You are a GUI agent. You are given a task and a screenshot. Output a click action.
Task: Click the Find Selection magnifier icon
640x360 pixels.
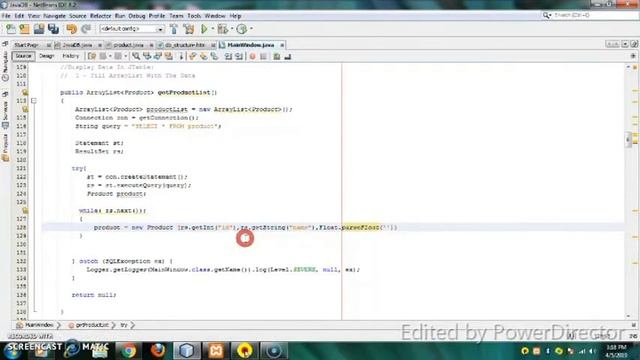(x=136, y=56)
